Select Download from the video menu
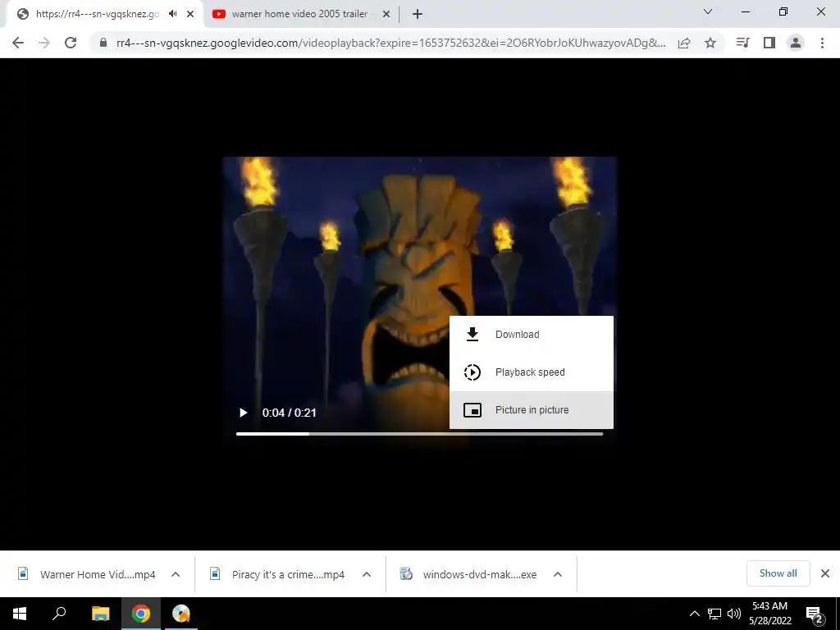 [532, 335]
